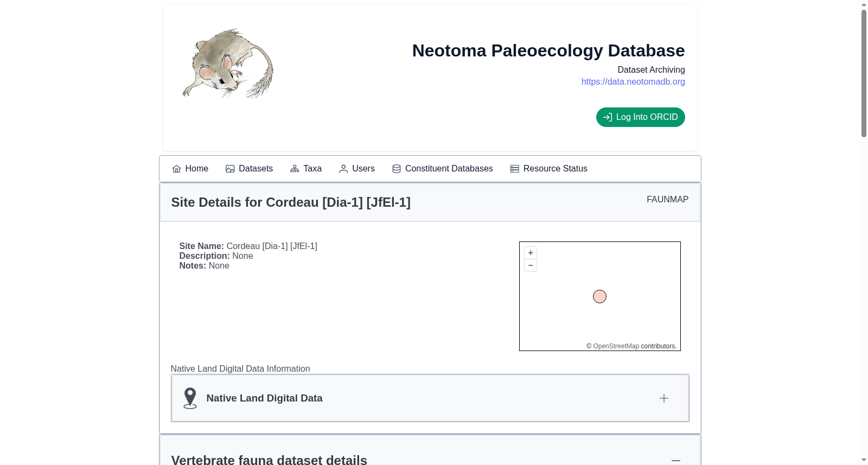Click the Site Details for Cordeau heading
The height and width of the screenshot is (465, 868).
291,202
